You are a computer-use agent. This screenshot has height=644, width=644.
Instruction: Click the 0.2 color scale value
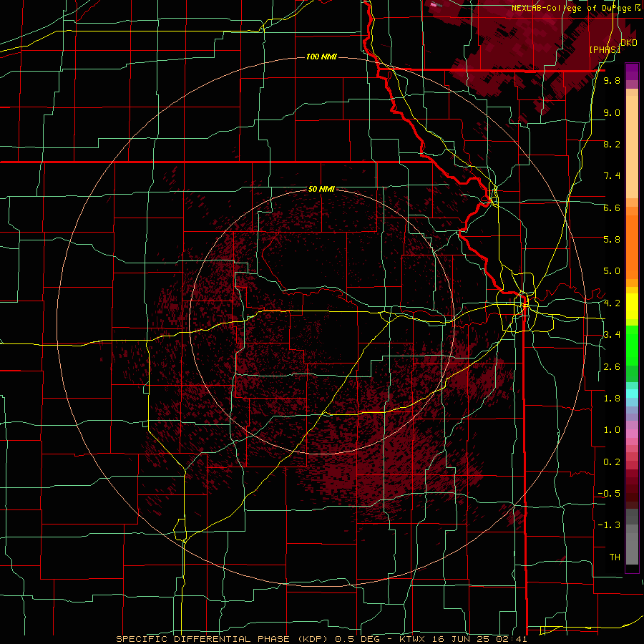click(x=612, y=462)
